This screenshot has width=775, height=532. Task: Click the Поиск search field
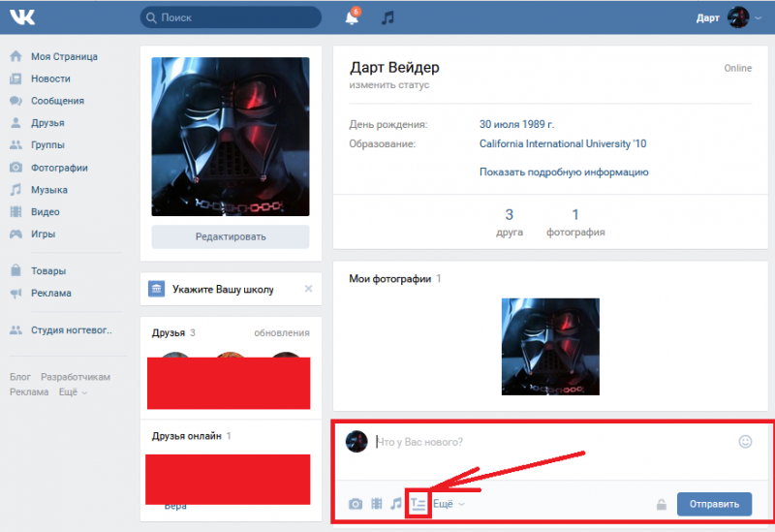(231, 17)
